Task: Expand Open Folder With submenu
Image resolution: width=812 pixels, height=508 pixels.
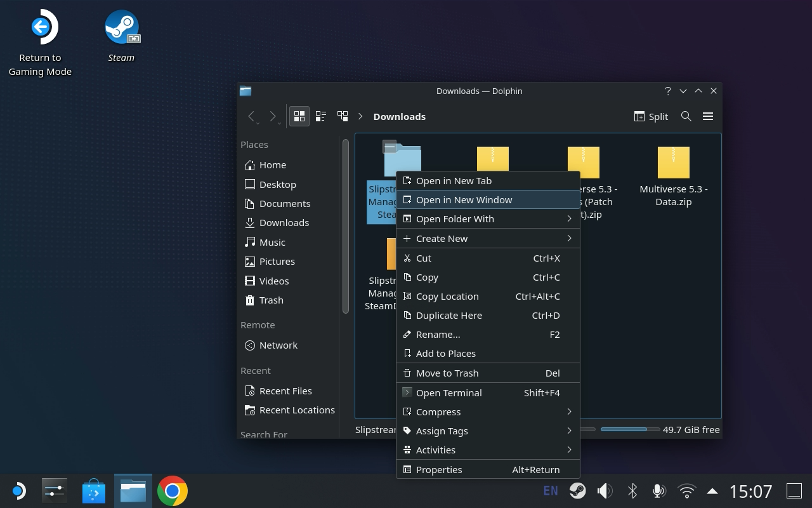Action: 488,218
